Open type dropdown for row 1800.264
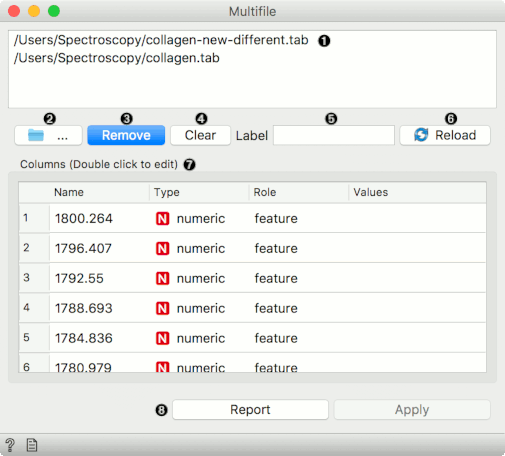505x456 pixels. (x=199, y=219)
